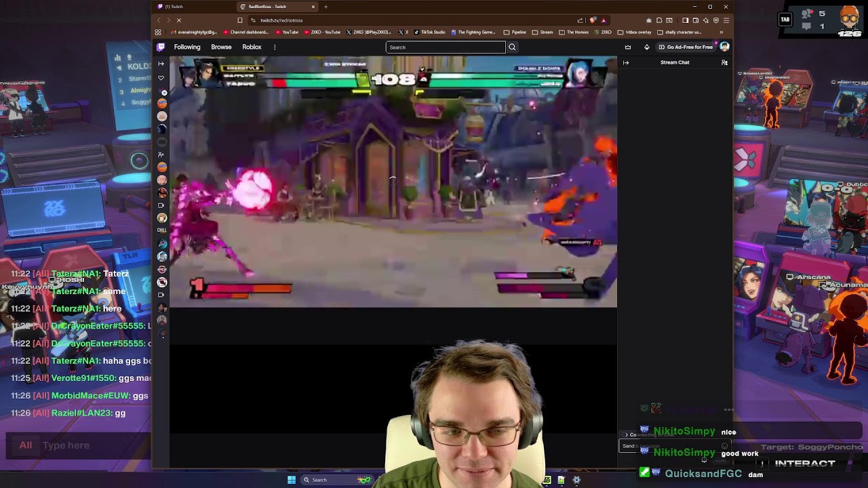Image resolution: width=868 pixels, height=488 pixels.
Task: Open the Brave Shields icon
Action: [x=593, y=20]
